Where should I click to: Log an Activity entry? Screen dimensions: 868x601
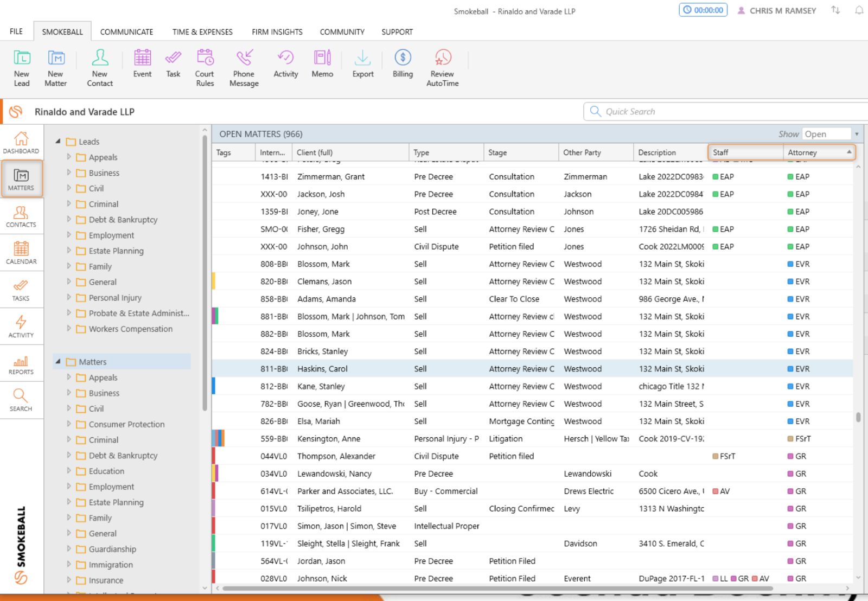[x=286, y=63]
